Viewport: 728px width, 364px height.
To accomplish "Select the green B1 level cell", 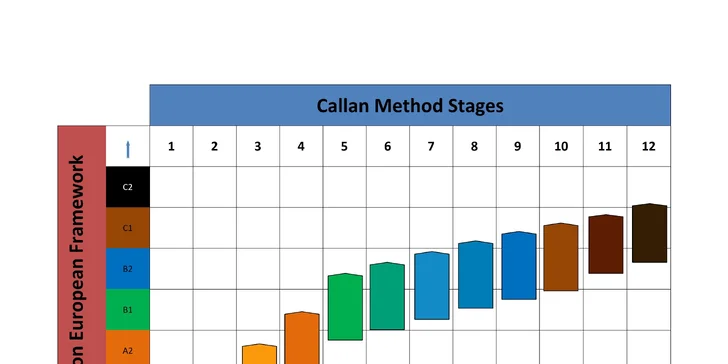I will click(x=128, y=310).
